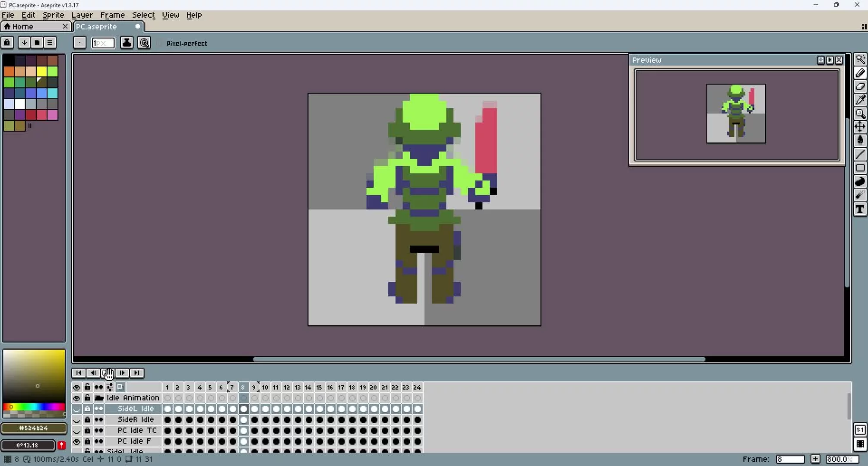Image resolution: width=868 pixels, height=466 pixels.
Task: Switch to the Home tab
Action: point(22,26)
